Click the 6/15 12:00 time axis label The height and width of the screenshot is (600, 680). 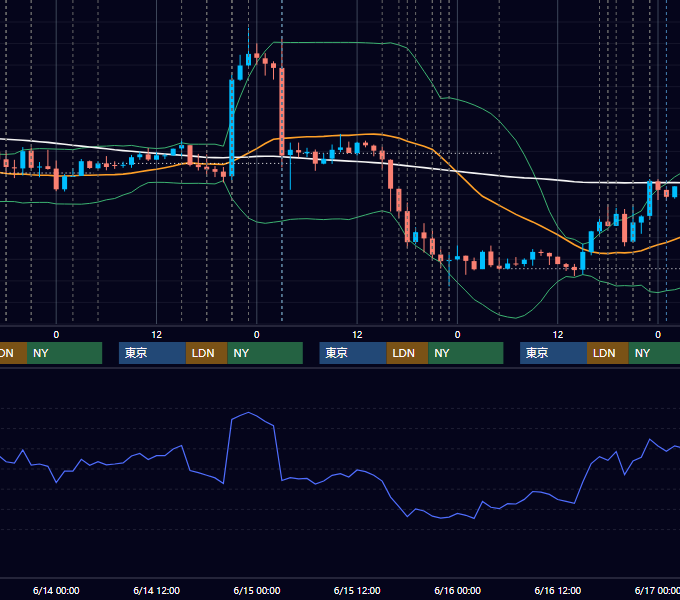coord(357,590)
